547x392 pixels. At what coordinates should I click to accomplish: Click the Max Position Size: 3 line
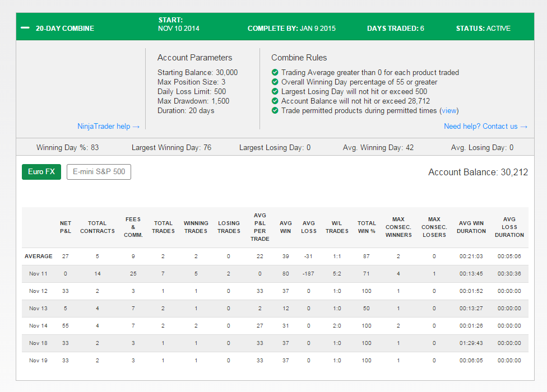click(191, 82)
